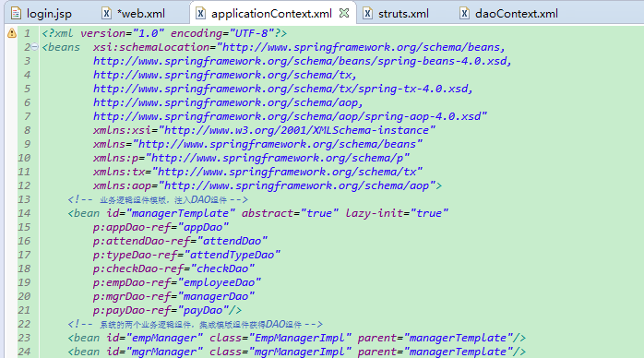Click the web.xml file icon
This screenshot has height=358, width=644.
(106, 14)
